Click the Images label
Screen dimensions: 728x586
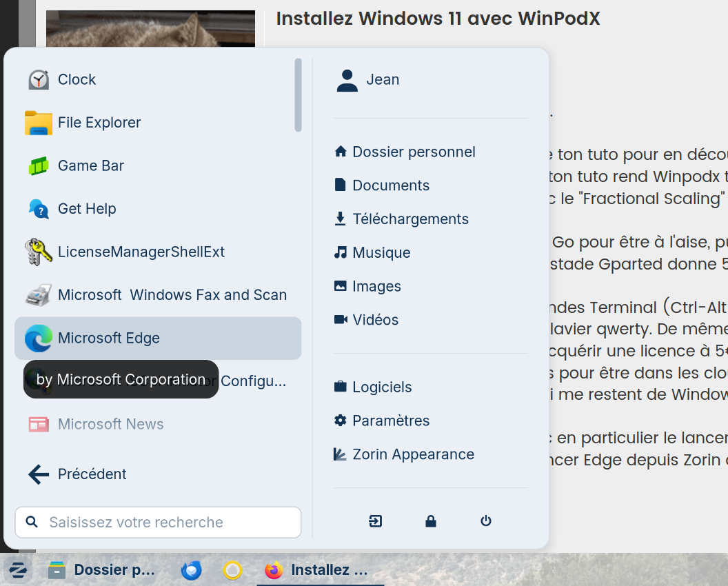pyautogui.click(x=376, y=287)
